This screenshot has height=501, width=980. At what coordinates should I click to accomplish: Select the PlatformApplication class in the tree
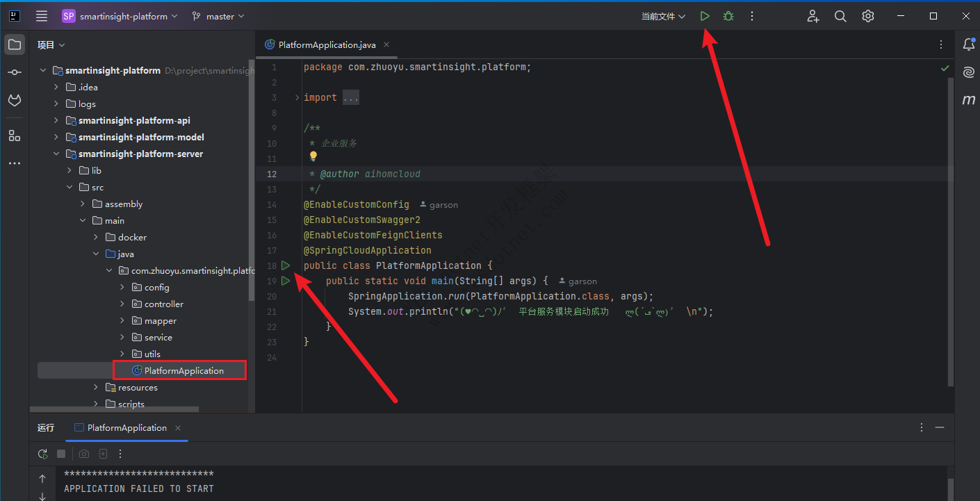coord(179,370)
